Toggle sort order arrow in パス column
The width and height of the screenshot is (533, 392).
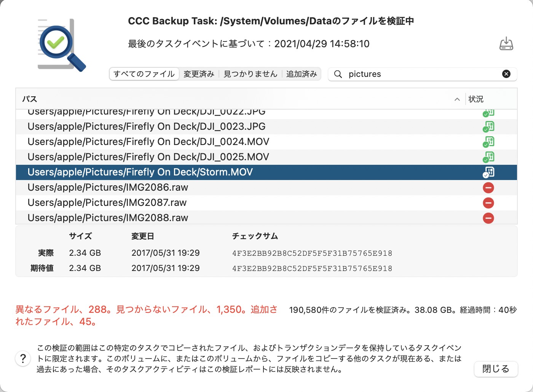pyautogui.click(x=457, y=99)
